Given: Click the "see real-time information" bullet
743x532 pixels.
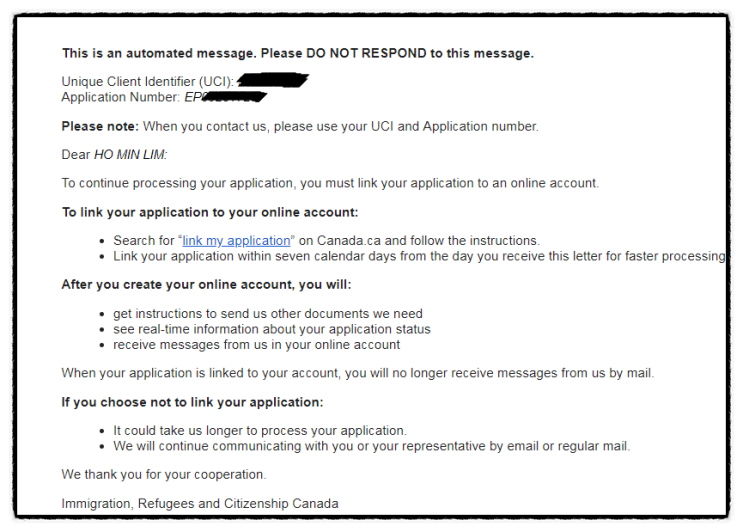Looking at the screenshot, I should coord(271,329).
